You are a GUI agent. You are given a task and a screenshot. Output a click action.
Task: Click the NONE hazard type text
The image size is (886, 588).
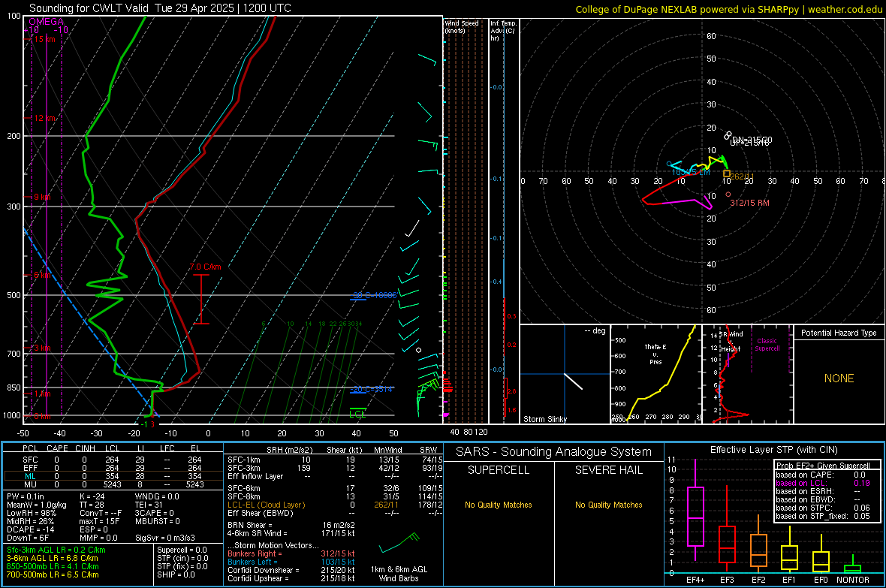839,378
